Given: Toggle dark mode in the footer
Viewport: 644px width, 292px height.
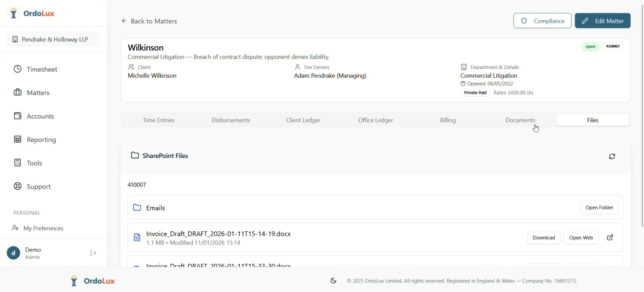Looking at the screenshot, I should (x=333, y=281).
